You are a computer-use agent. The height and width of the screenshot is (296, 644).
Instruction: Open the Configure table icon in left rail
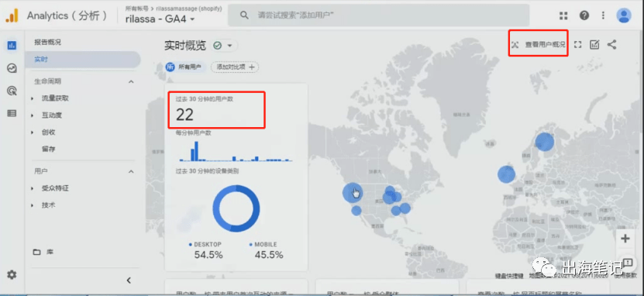[12, 113]
